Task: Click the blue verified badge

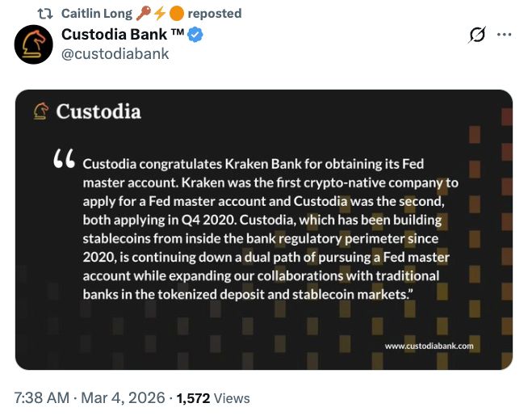Action: tap(195, 36)
